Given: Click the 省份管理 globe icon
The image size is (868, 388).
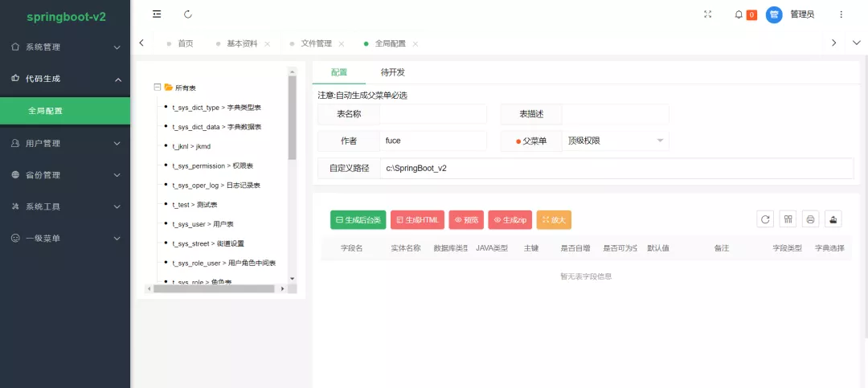Looking at the screenshot, I should (x=15, y=175).
